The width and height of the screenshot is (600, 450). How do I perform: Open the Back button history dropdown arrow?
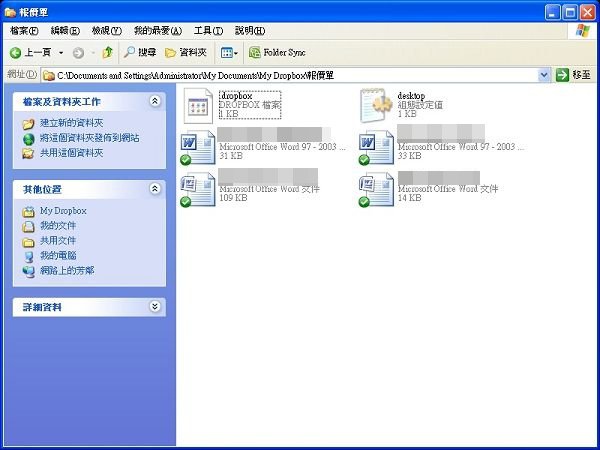(61, 52)
